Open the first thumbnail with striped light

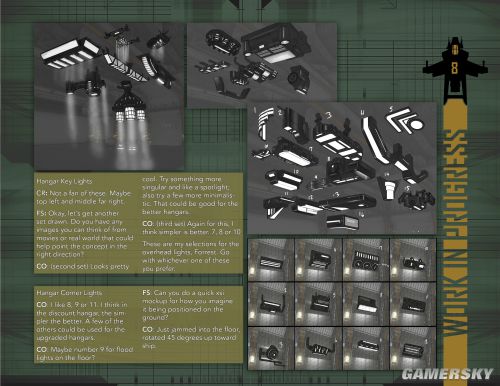click(x=272, y=259)
